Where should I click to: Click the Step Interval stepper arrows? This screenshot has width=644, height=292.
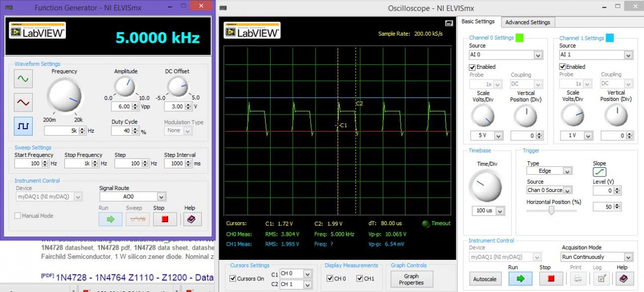click(189, 163)
